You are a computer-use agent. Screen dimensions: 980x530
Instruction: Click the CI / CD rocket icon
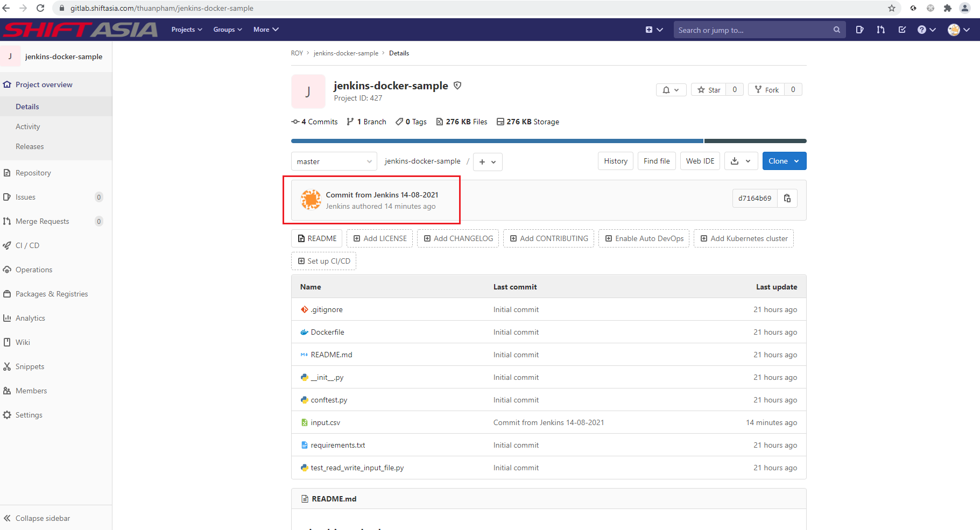pos(7,245)
